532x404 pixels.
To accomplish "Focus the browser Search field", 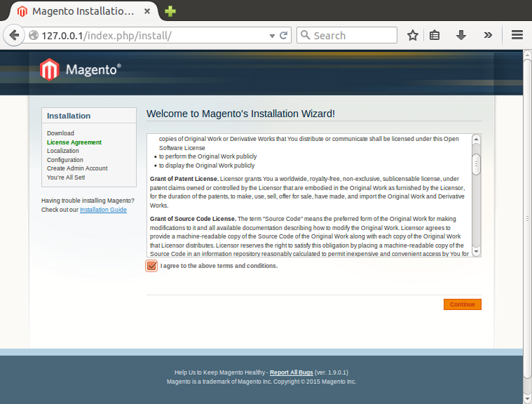I will 347,35.
